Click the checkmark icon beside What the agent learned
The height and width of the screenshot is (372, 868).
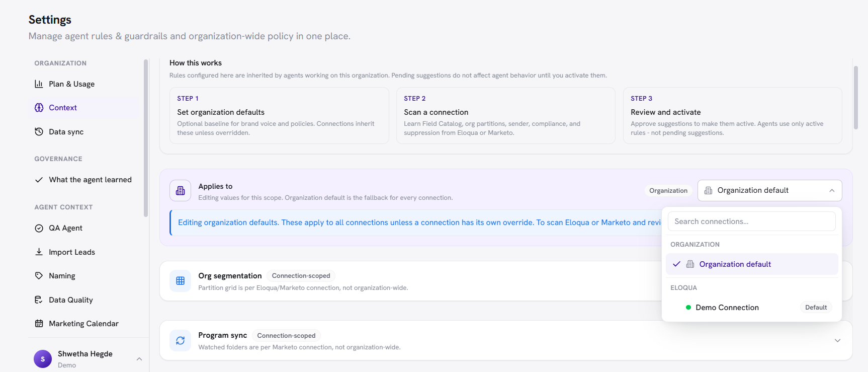[39, 180]
